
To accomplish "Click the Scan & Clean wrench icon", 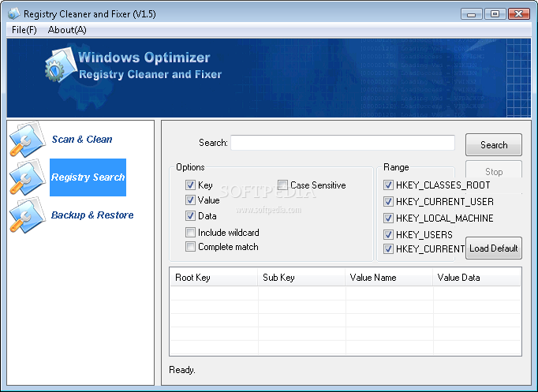I will (x=28, y=139).
